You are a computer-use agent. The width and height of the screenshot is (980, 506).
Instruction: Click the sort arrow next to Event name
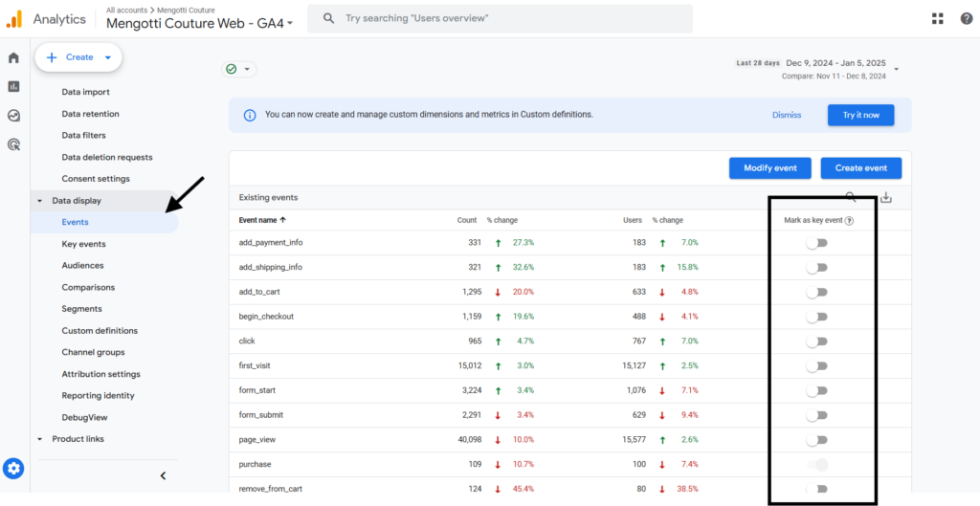282,220
